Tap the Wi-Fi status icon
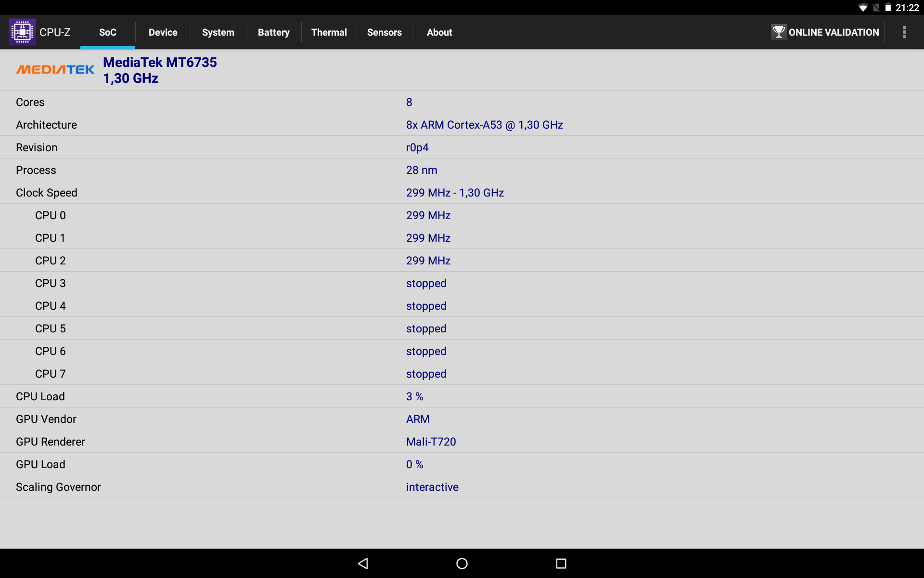The height and width of the screenshot is (578, 924). pyautogui.click(x=863, y=8)
